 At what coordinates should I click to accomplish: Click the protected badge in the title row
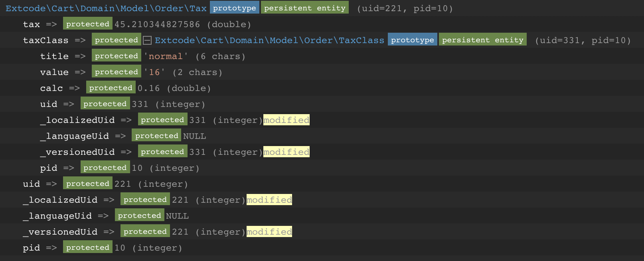(117, 55)
